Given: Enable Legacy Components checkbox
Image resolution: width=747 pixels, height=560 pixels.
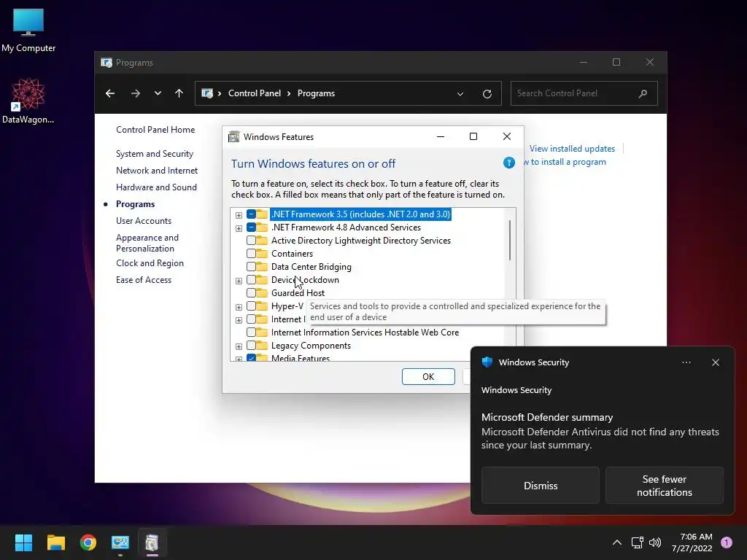Looking at the screenshot, I should tap(251, 345).
